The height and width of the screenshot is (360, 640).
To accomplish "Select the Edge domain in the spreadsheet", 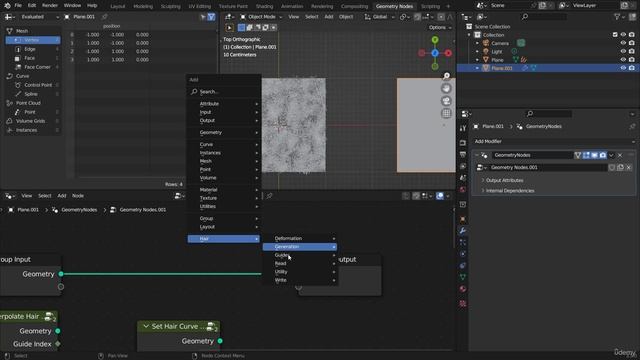I will [x=33, y=49].
